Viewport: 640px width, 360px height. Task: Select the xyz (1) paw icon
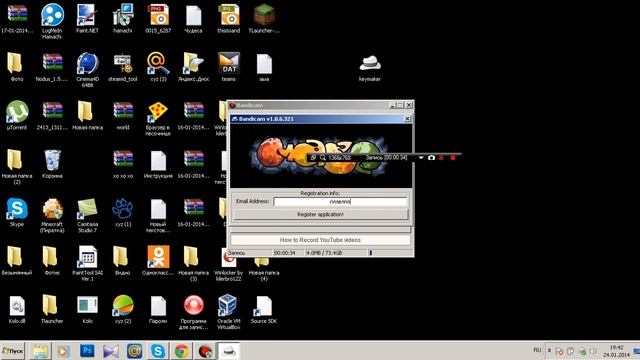point(122,212)
